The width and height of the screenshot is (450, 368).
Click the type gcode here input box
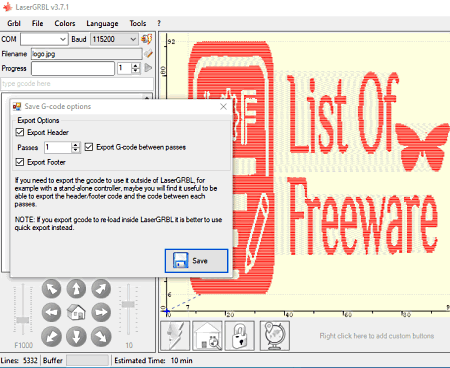click(x=77, y=84)
